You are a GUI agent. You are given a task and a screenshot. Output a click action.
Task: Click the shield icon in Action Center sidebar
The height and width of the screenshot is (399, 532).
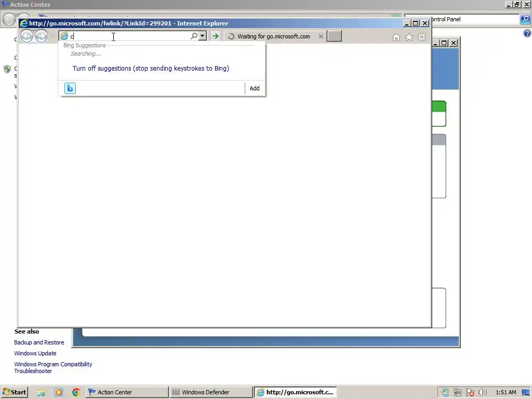[7, 69]
